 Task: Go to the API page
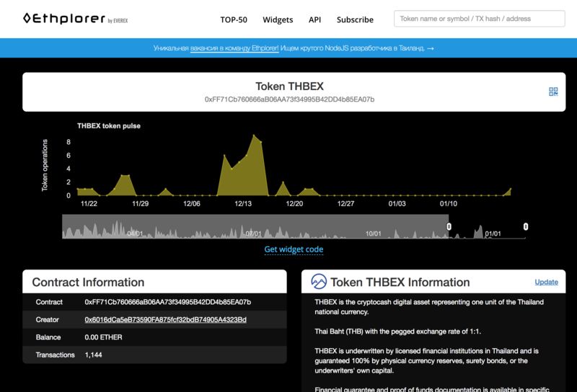(314, 19)
